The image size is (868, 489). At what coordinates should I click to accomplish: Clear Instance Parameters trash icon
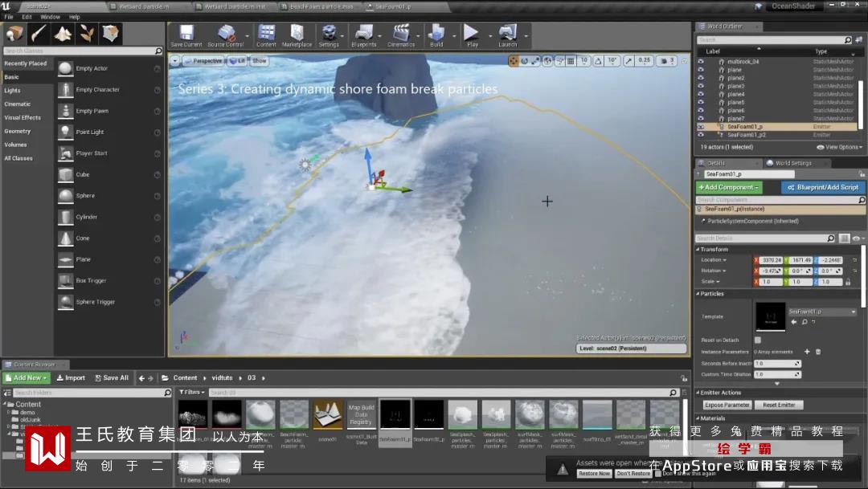pos(818,352)
